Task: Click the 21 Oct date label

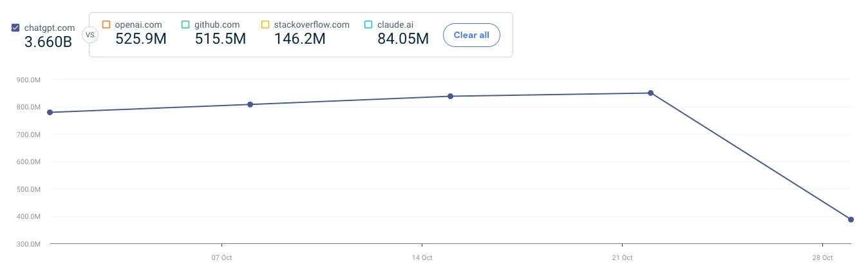Action: click(x=622, y=257)
